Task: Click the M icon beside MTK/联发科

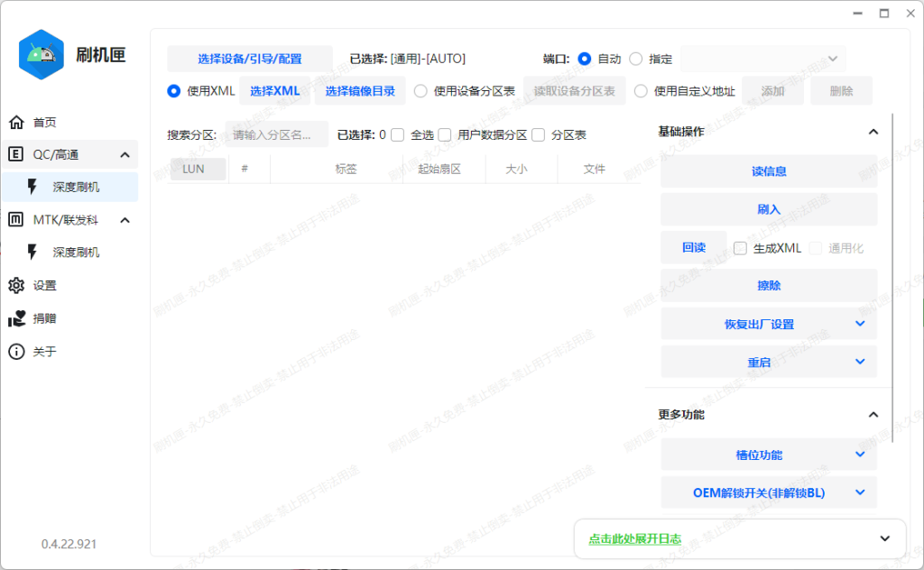Action: coord(14,219)
